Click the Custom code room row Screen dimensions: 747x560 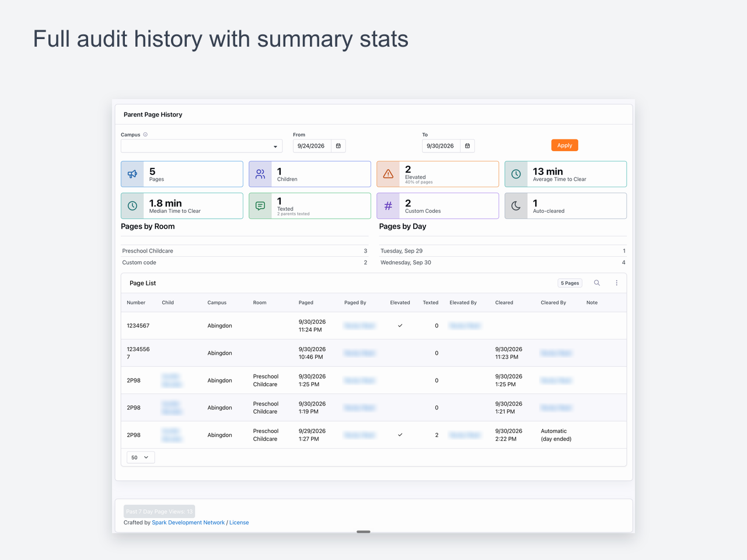click(x=245, y=262)
